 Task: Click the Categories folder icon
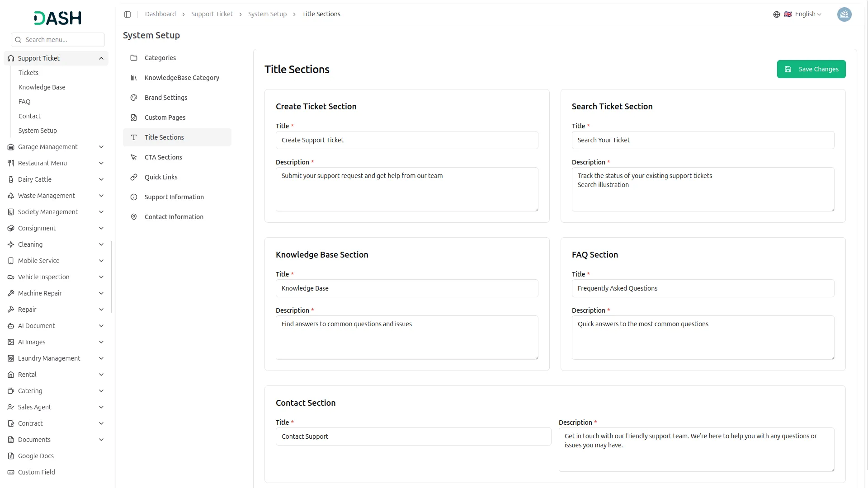pyautogui.click(x=134, y=58)
